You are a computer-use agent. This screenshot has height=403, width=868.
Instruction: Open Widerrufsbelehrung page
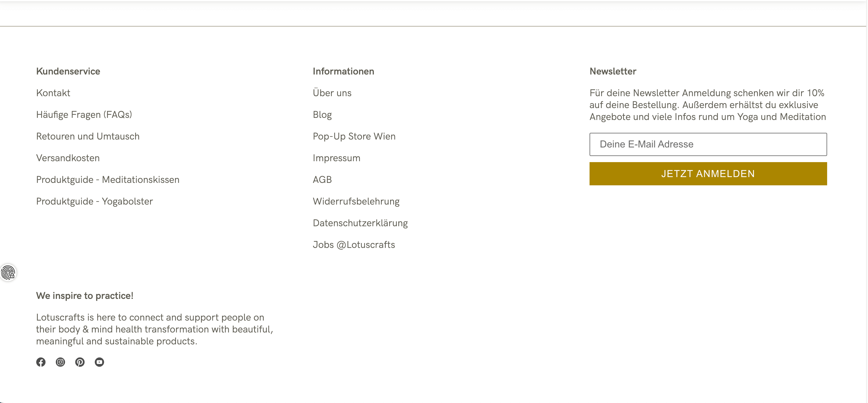(x=356, y=201)
